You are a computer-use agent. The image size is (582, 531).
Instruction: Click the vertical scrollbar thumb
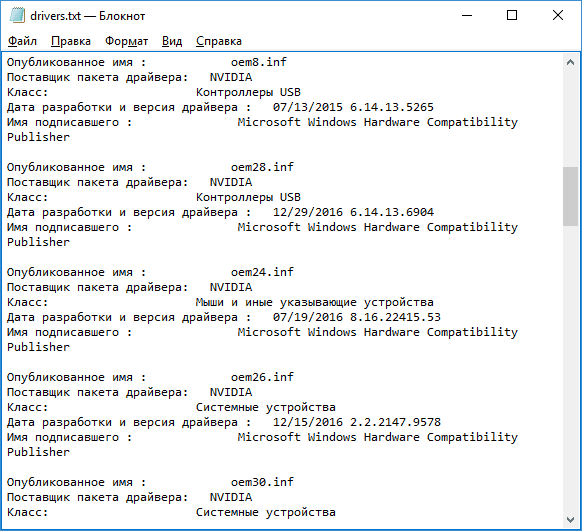coord(570,196)
